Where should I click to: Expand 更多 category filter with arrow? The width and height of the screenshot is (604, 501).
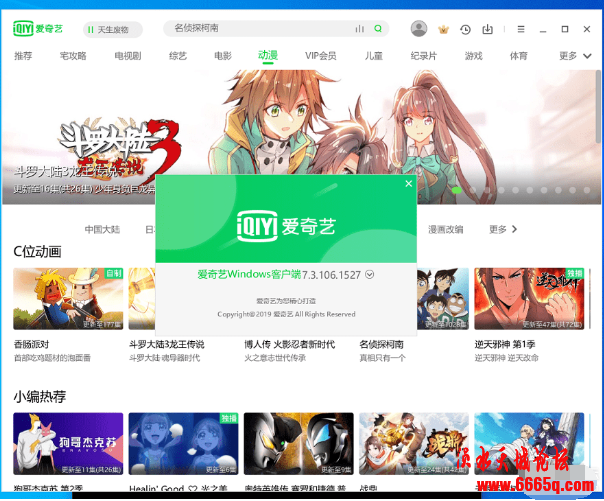point(503,230)
